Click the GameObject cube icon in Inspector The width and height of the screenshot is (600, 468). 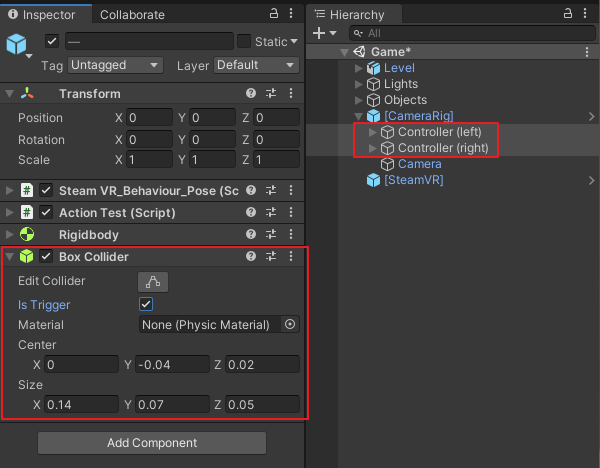point(16,44)
